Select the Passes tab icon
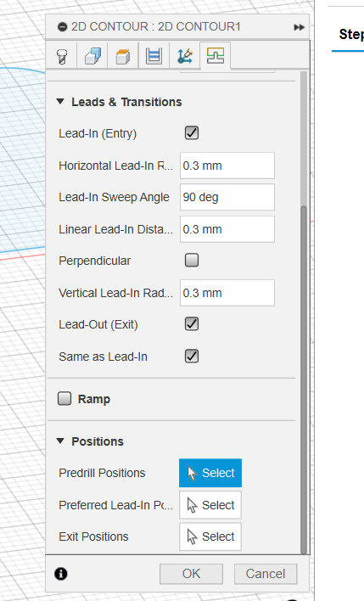Viewport: 364px width, 601px height. tap(154, 56)
